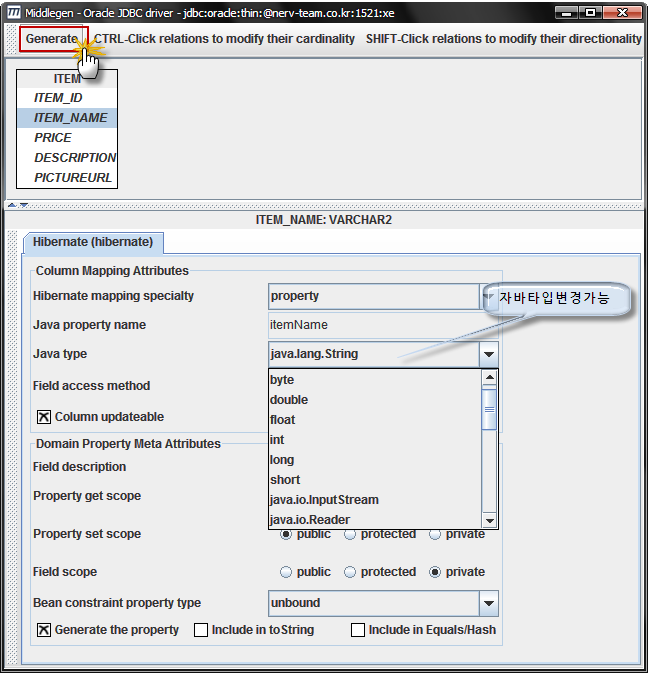Choose double from Java type list
The height and width of the screenshot is (673, 648).
375,400
